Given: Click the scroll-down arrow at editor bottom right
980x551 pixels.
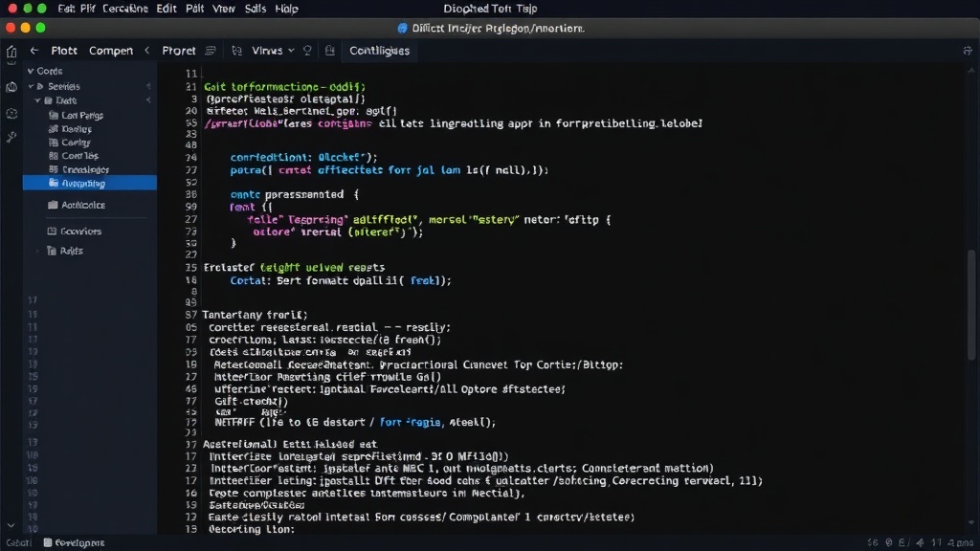Looking at the screenshot, I should (x=971, y=522).
